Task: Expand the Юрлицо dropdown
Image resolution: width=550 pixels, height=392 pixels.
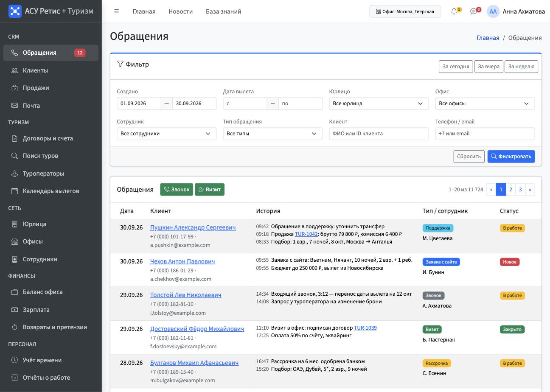Action: coord(379,104)
